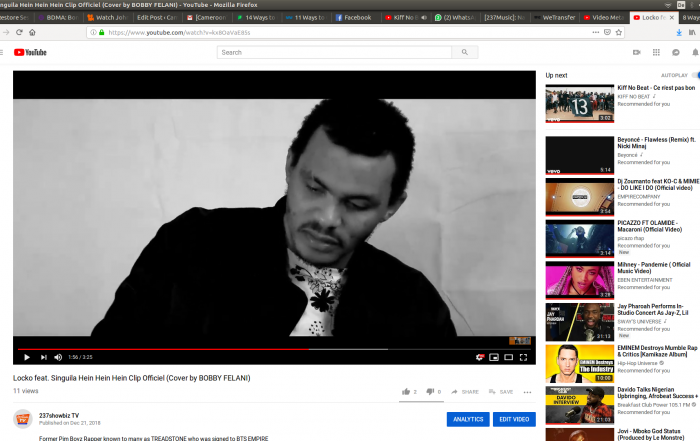700x441 pixels.
Task: Open YouTube guide hamburger menu
Action: [6, 52]
